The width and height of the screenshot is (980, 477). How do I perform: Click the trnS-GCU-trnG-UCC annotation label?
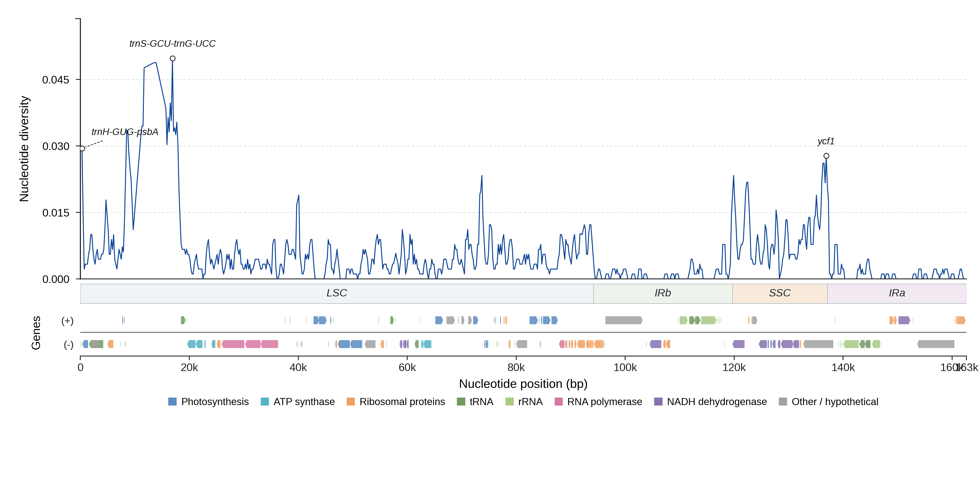(172, 43)
